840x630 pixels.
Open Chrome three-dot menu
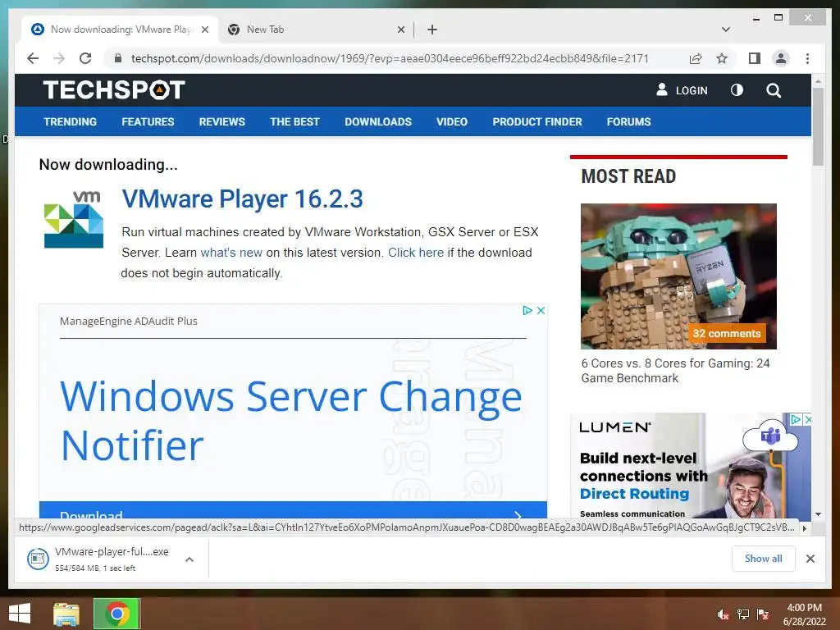point(807,58)
